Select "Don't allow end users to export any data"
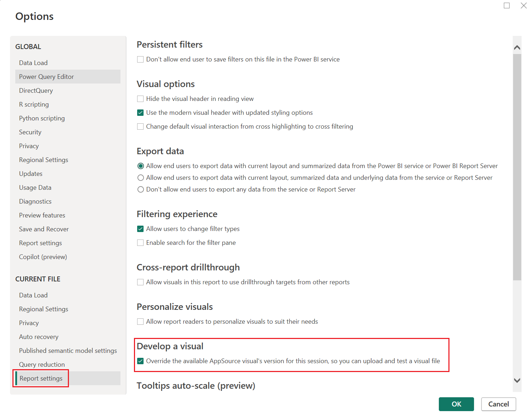The height and width of the screenshot is (420, 528). (141, 189)
